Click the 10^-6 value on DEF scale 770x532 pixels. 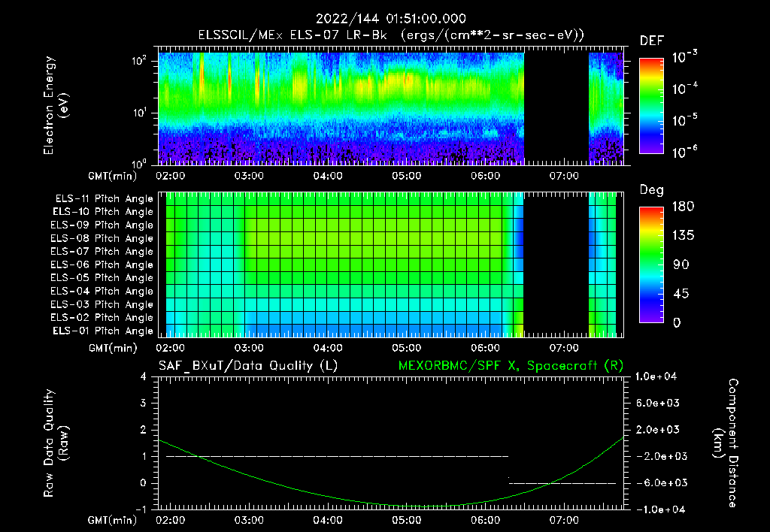685,152
